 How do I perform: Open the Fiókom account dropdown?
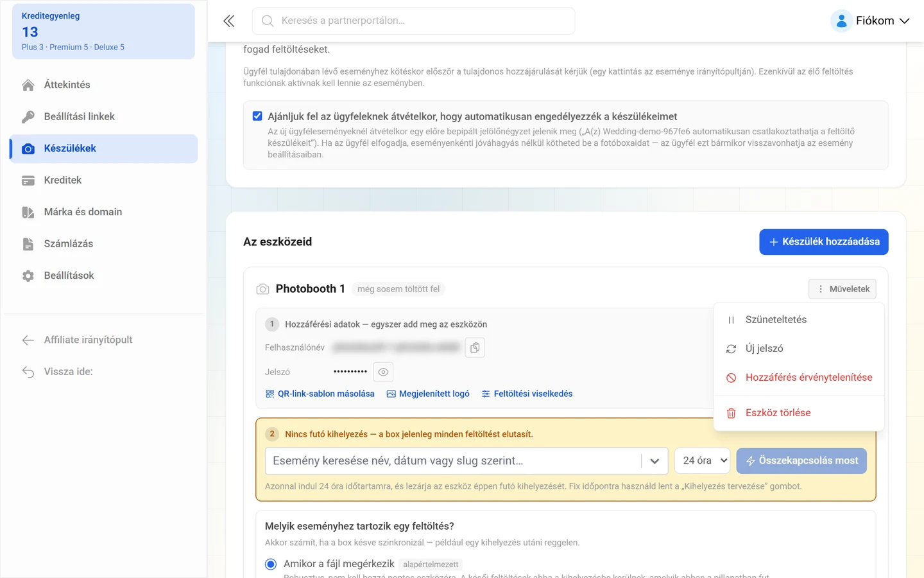[870, 21]
